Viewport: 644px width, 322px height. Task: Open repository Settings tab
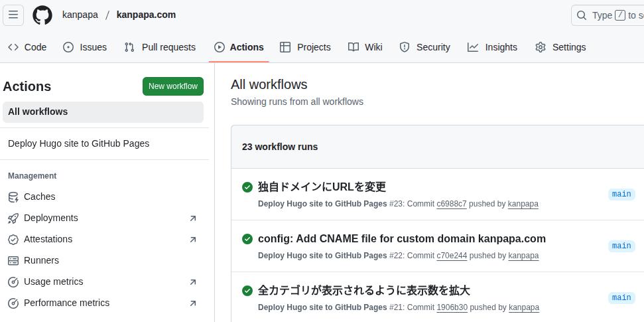coord(560,47)
